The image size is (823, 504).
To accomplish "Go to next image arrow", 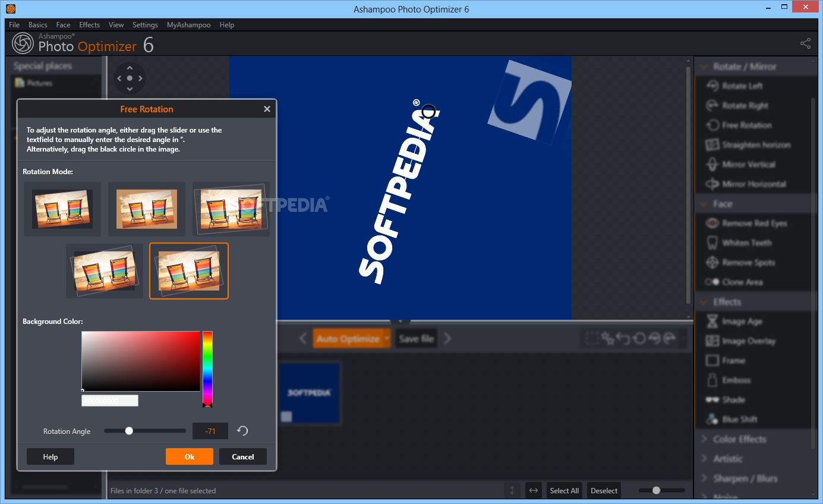I will pyautogui.click(x=447, y=338).
